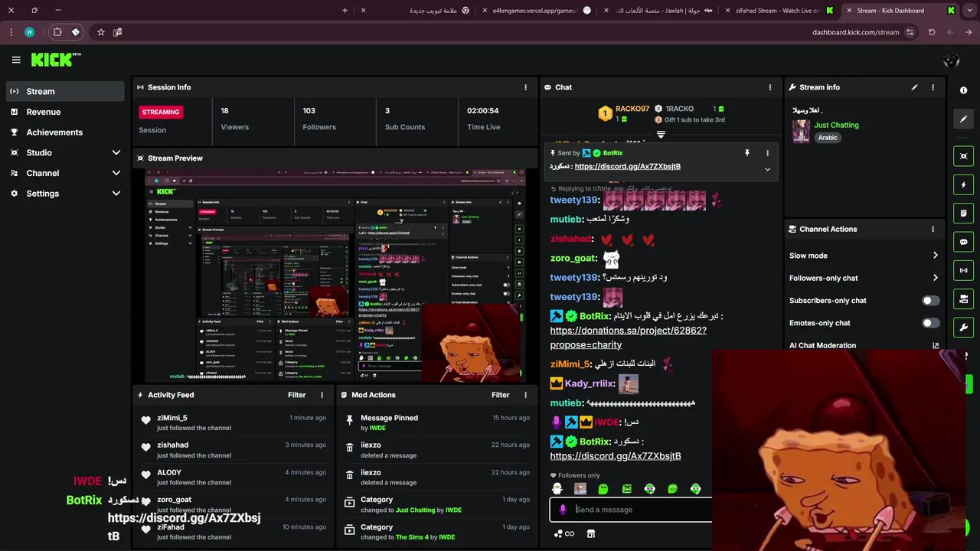Insert the angry green square emote
The height and width of the screenshot is (551, 980).
(x=626, y=489)
